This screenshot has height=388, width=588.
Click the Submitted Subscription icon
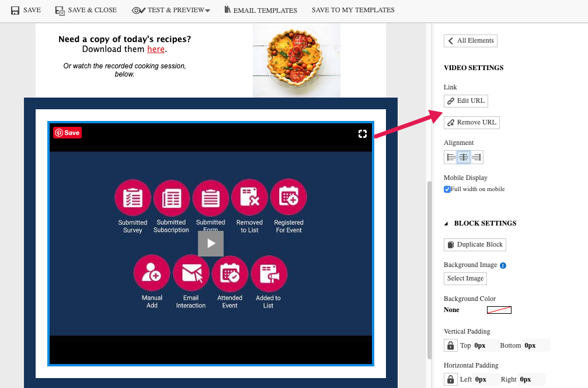pos(172,198)
